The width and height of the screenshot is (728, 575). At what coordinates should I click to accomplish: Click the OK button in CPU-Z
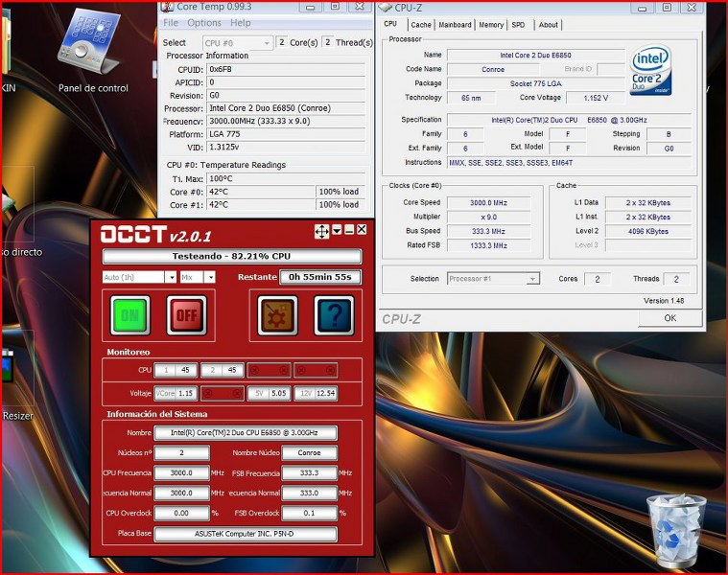click(669, 318)
